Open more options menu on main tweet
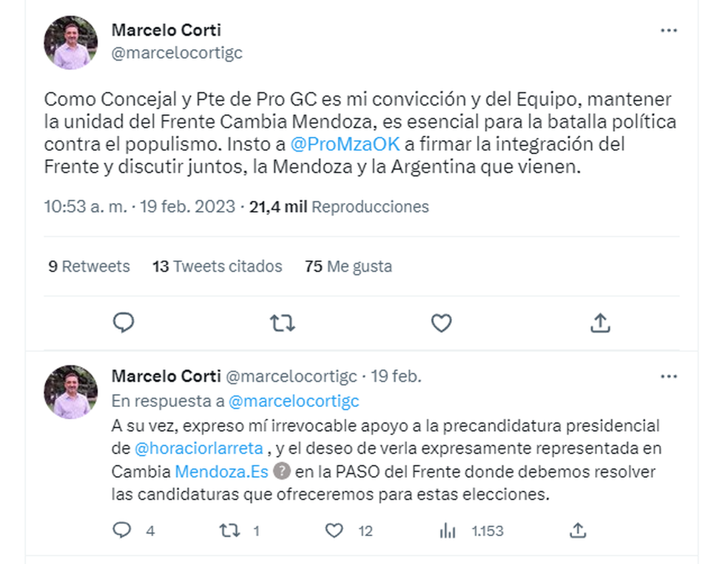Image resolution: width=728 pixels, height=564 pixels. [x=669, y=30]
